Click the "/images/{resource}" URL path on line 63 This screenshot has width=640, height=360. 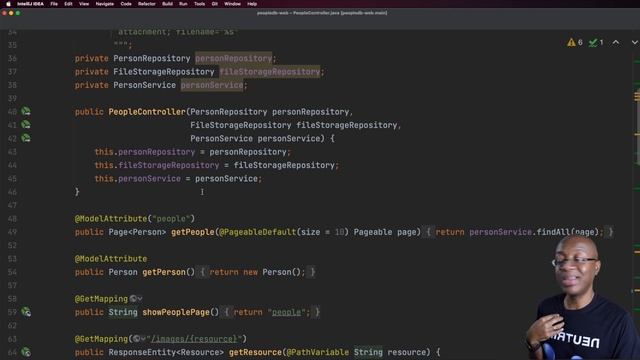[194, 339]
